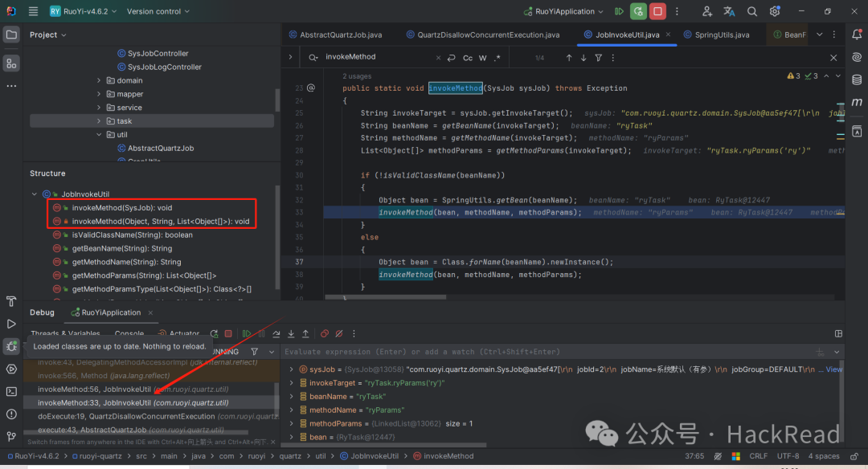Viewport: 868px width, 469px height.
Task: Click the View link for sysJob value
Action: coord(834,369)
